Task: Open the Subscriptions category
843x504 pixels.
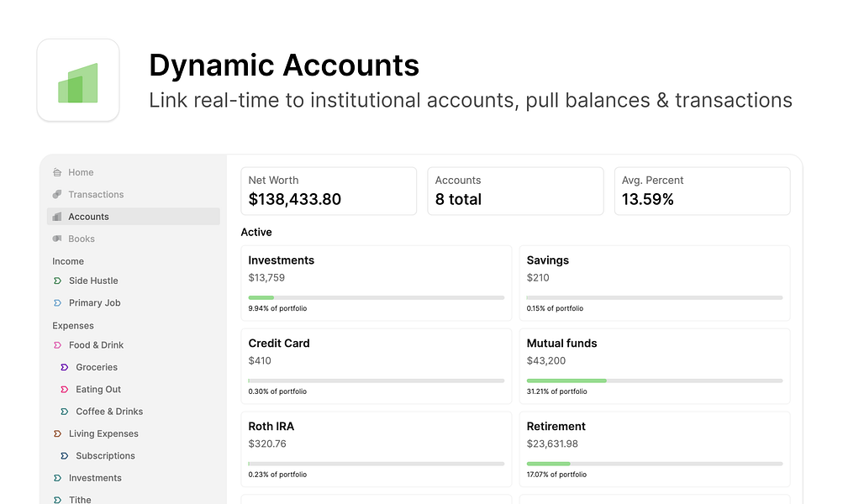Action: click(105, 456)
